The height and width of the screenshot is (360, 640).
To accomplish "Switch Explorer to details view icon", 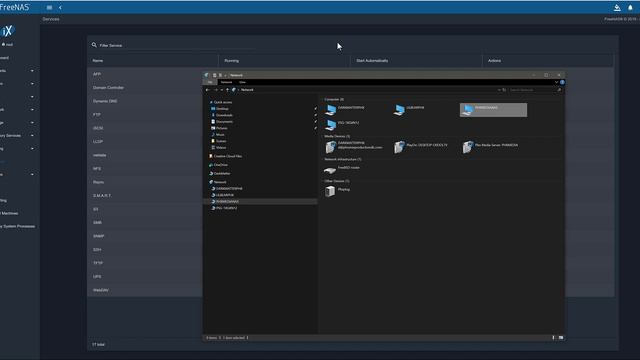I will (x=553, y=338).
